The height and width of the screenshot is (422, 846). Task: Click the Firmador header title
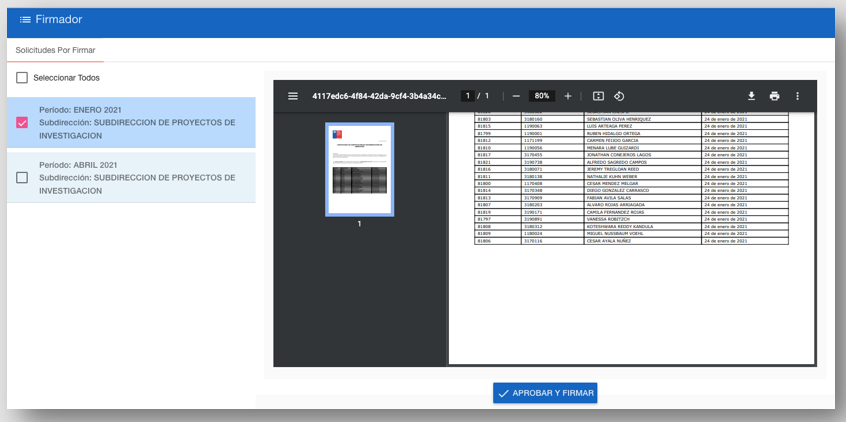(59, 19)
